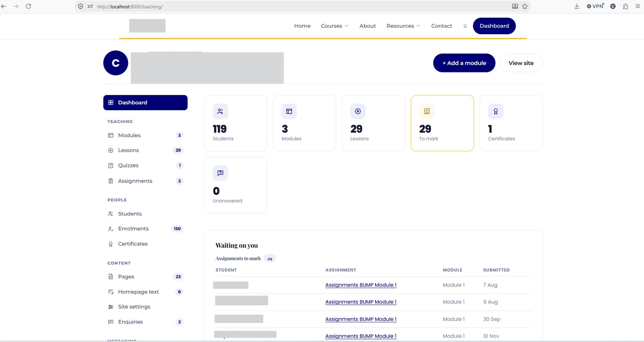Open the browser hamburger menu

click(x=638, y=6)
